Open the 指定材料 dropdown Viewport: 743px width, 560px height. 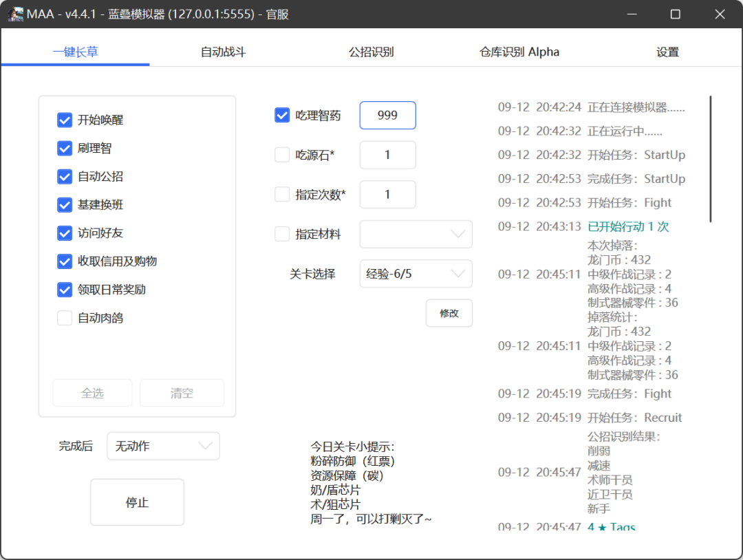coord(416,234)
